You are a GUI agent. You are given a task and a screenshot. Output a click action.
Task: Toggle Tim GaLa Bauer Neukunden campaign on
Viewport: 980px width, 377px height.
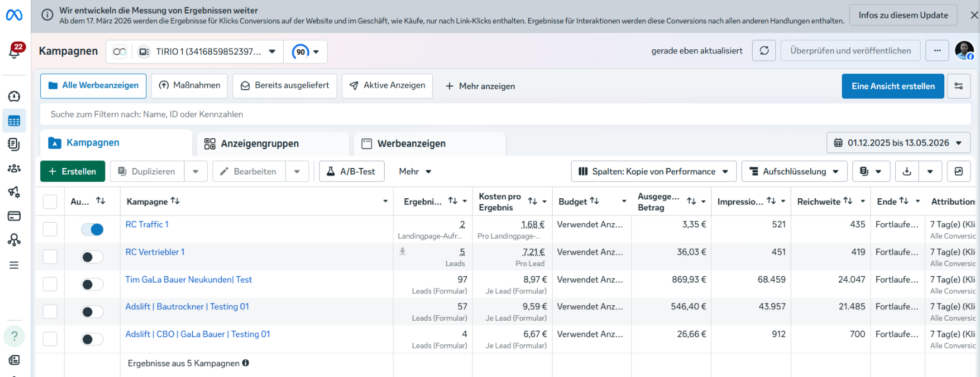click(x=92, y=284)
